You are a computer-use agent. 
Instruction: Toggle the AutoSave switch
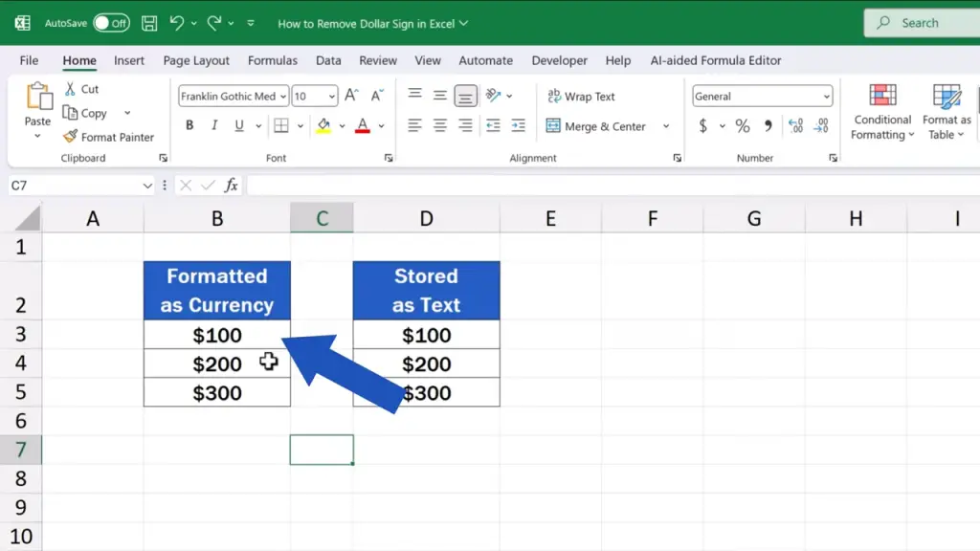(x=111, y=23)
